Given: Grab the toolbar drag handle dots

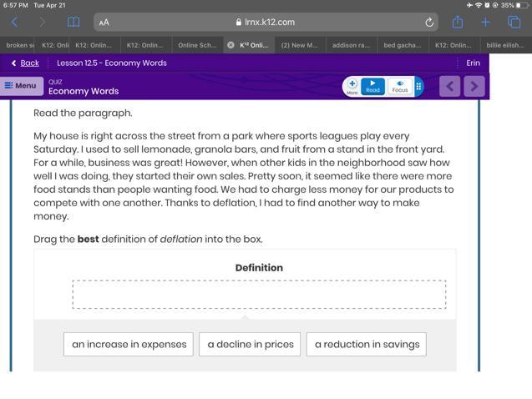Looking at the screenshot, I should [418, 86].
